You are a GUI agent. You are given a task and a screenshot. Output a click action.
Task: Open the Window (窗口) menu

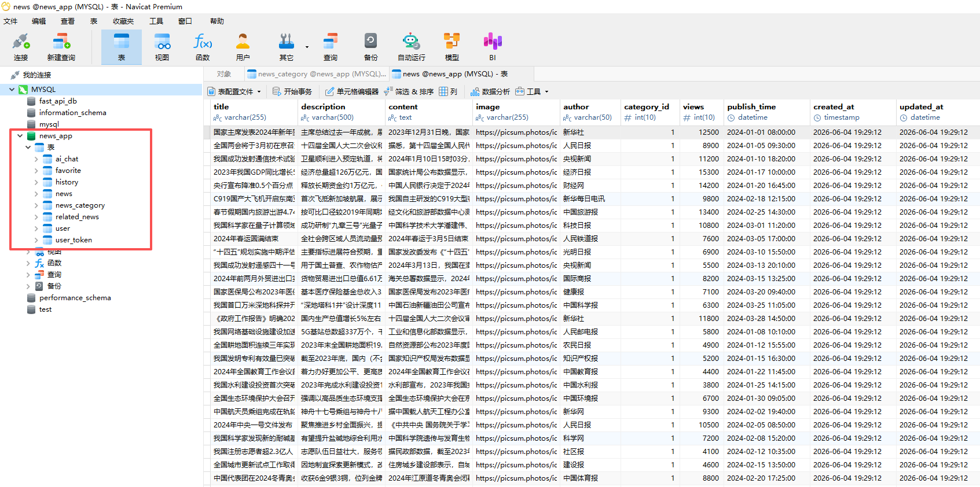pyautogui.click(x=185, y=21)
